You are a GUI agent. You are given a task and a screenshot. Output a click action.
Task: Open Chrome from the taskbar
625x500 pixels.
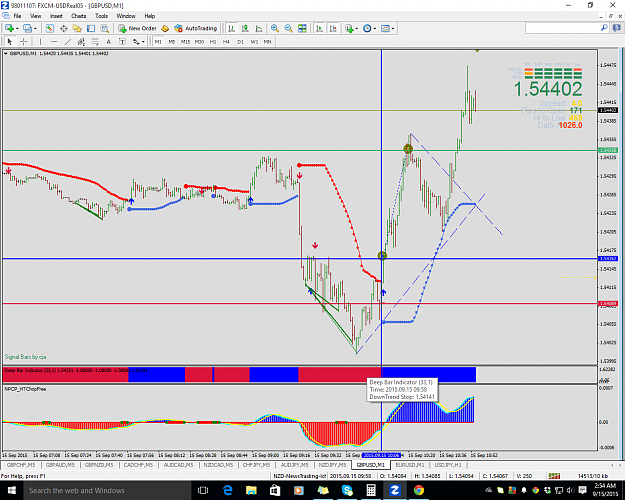(419, 490)
